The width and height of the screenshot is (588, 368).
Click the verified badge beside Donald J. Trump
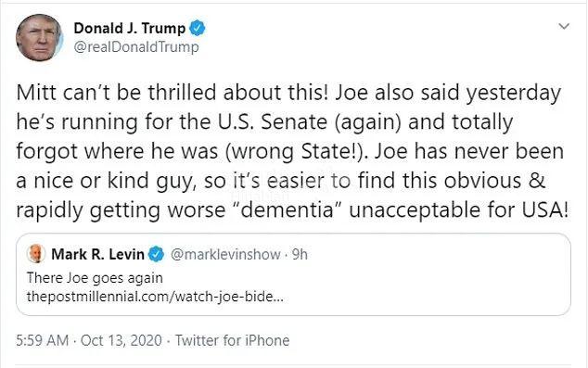[198, 28]
